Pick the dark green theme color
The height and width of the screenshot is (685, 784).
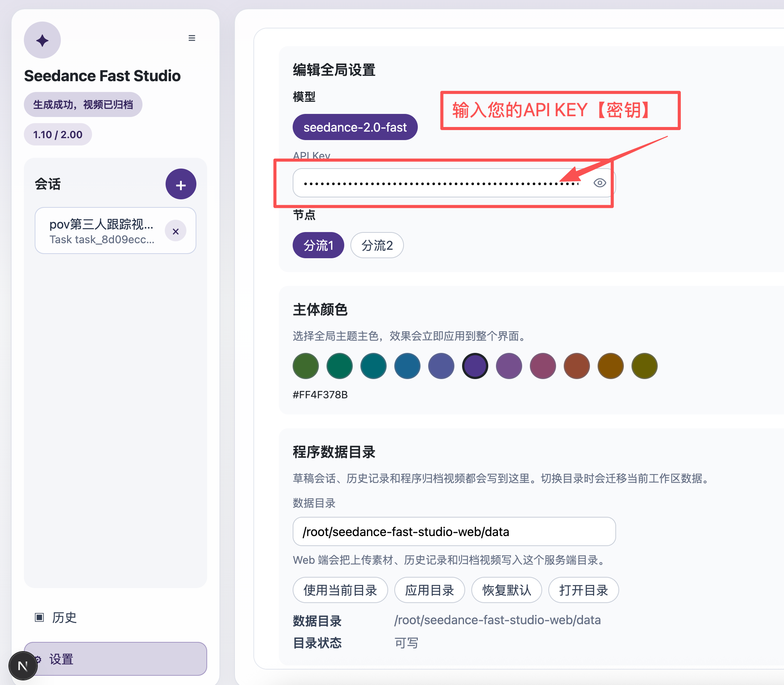(x=306, y=366)
